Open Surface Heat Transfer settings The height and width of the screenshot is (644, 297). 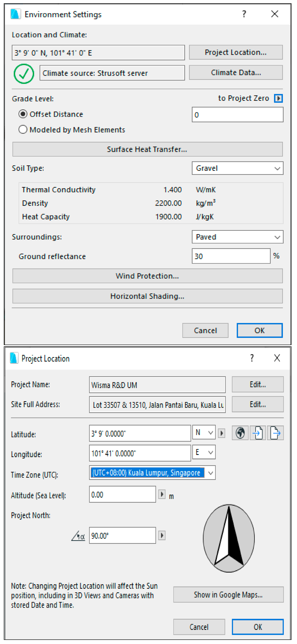147,149
